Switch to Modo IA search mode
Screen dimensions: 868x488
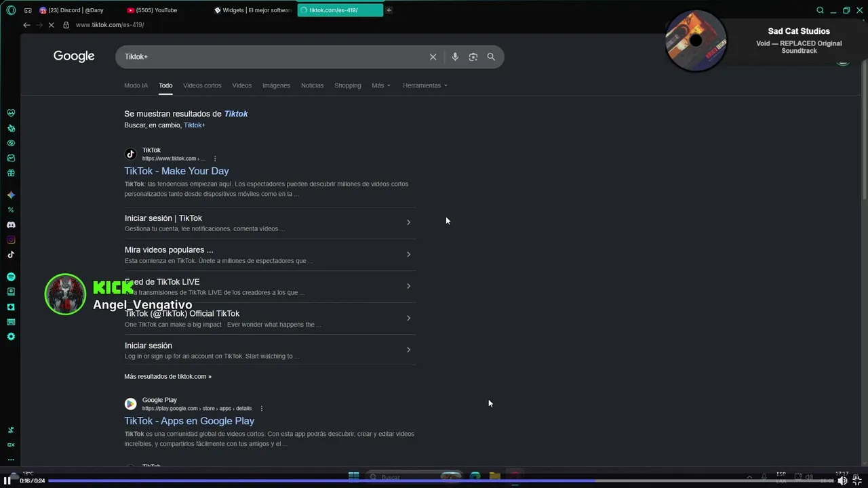(136, 85)
